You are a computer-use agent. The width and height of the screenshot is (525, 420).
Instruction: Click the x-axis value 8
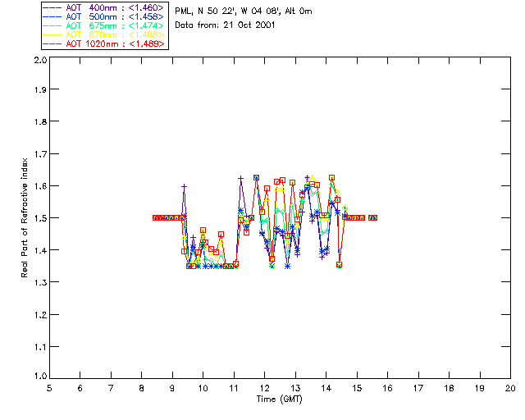coord(142,388)
